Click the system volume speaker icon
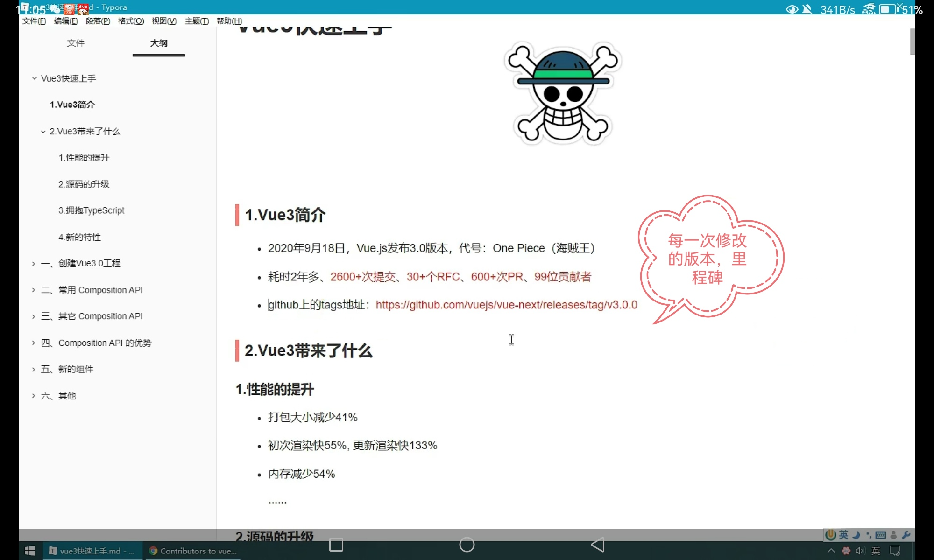 [860, 551]
